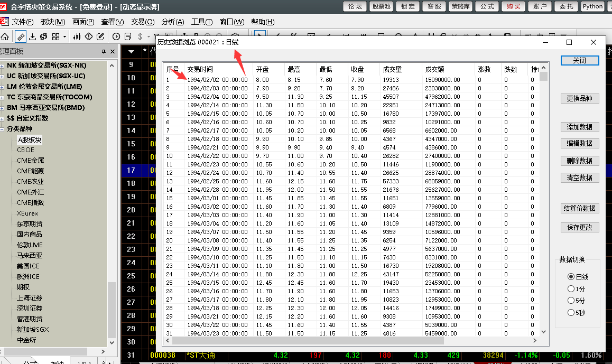Expand BM 马来西亚交易所(BMD) node

[2, 108]
